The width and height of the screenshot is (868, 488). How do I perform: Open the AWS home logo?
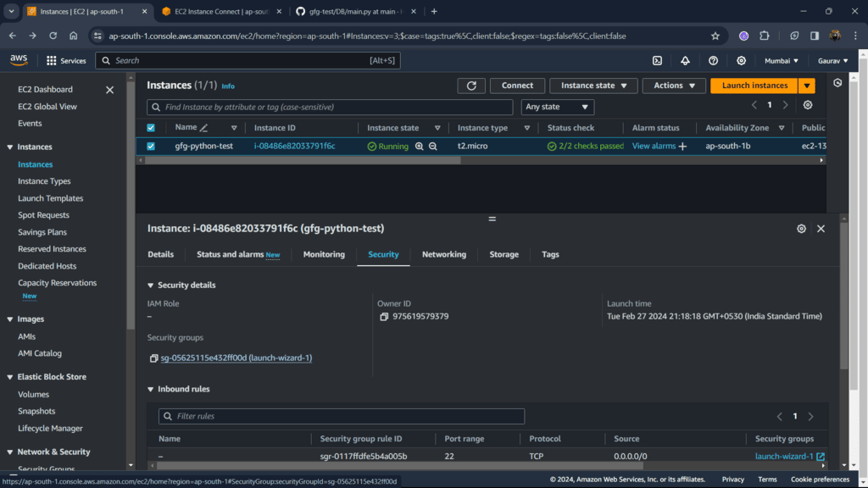coord(19,60)
